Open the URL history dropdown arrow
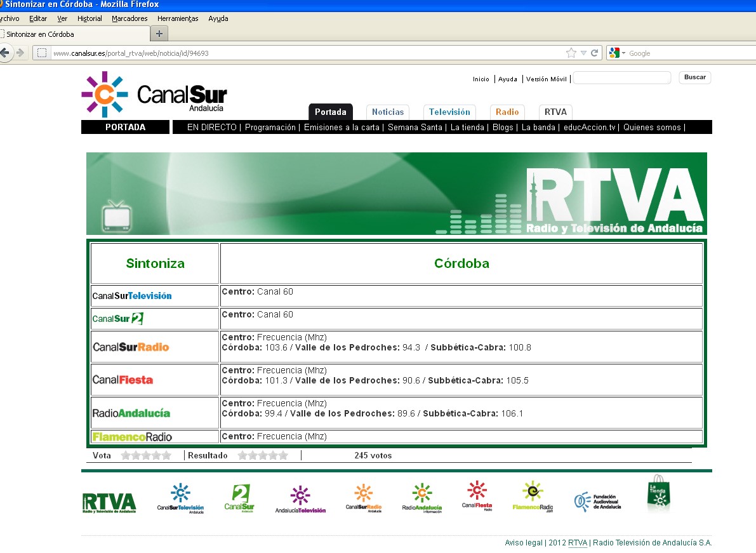Viewport: 756px width, 553px height. [583, 53]
